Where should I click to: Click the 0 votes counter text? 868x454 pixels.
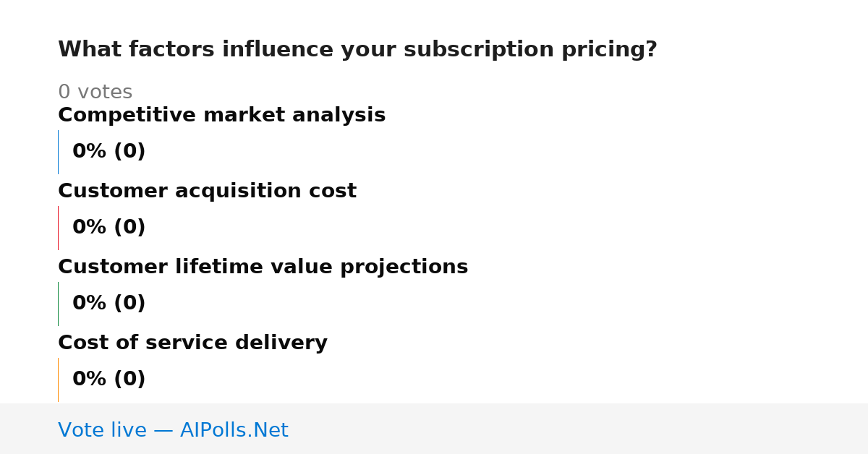coord(95,93)
